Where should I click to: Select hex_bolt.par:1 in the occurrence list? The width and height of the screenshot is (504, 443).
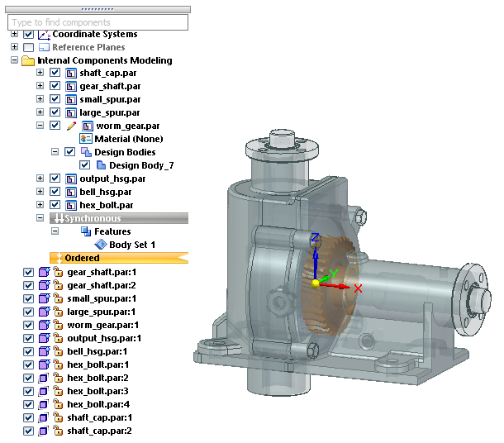(x=98, y=364)
